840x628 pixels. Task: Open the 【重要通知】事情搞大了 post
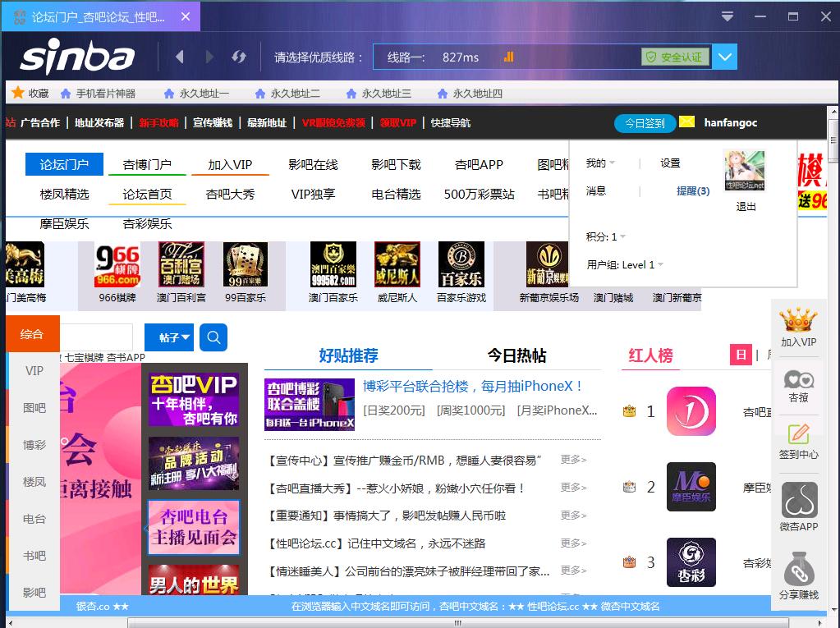point(386,516)
